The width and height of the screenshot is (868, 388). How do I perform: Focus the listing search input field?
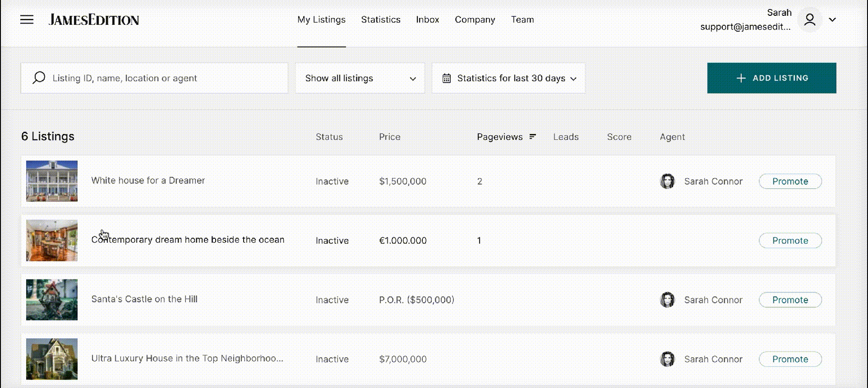click(x=154, y=78)
